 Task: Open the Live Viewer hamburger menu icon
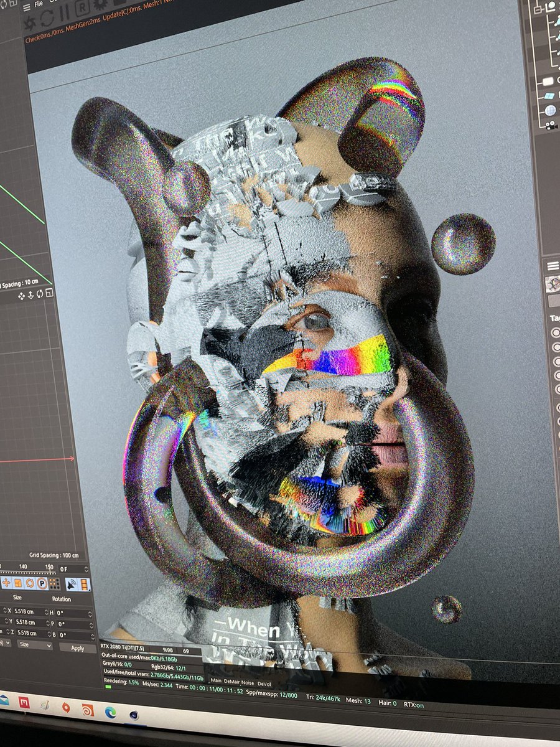click(27, 8)
